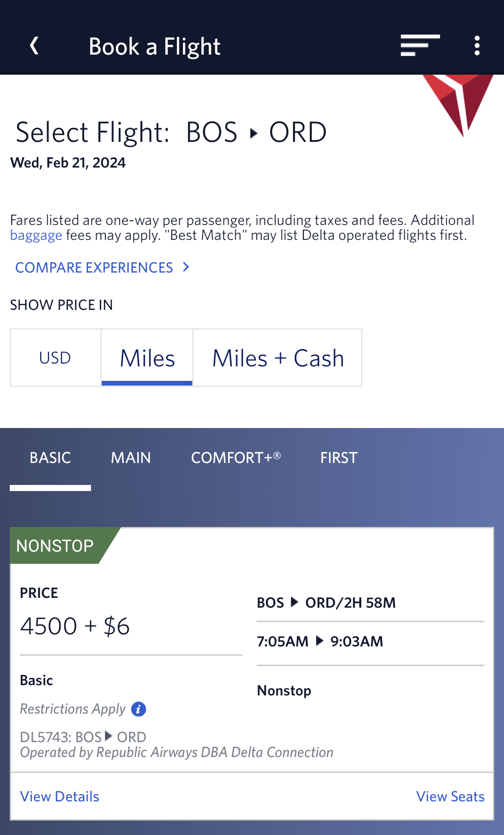
Task: Open View Seats for the nonstop flight
Action: pyautogui.click(x=450, y=796)
